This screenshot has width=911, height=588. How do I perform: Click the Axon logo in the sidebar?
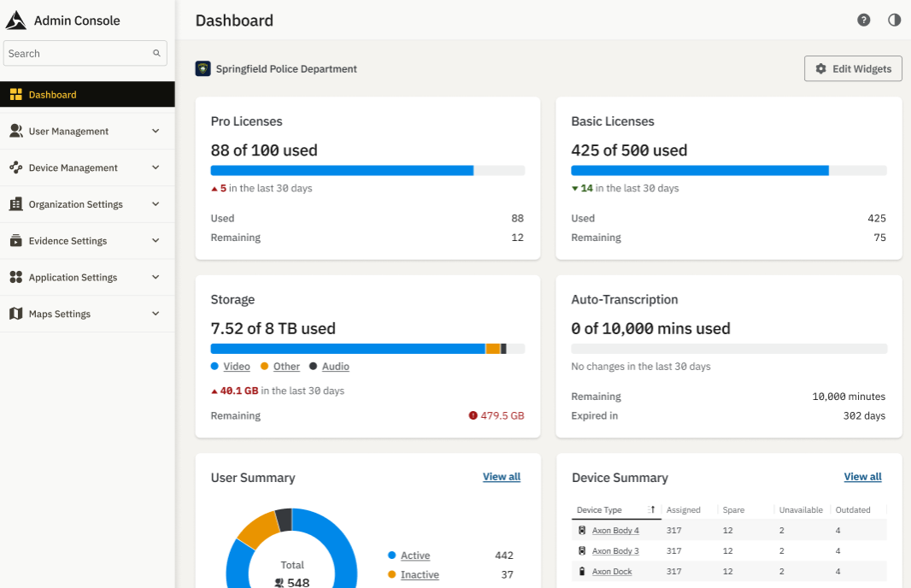(15, 19)
